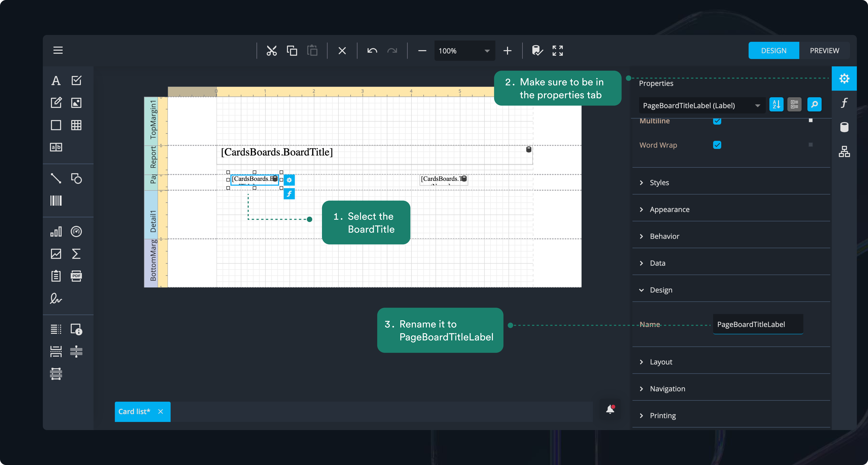This screenshot has width=868, height=465.
Task: Select the Pivot Grid sigma tool
Action: (76, 254)
